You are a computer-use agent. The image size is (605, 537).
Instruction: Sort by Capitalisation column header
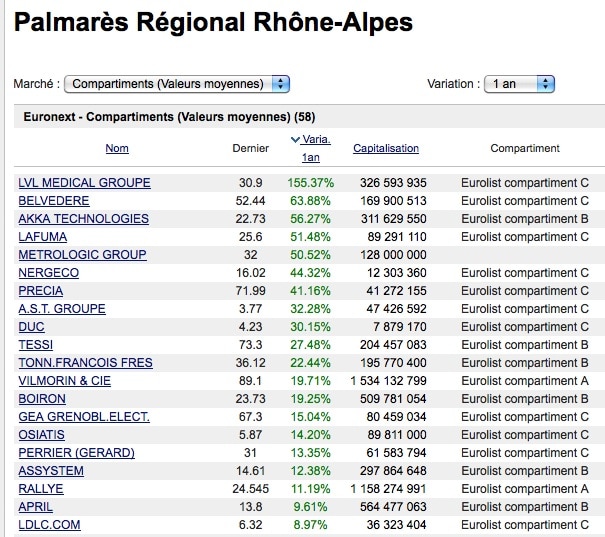(386, 148)
